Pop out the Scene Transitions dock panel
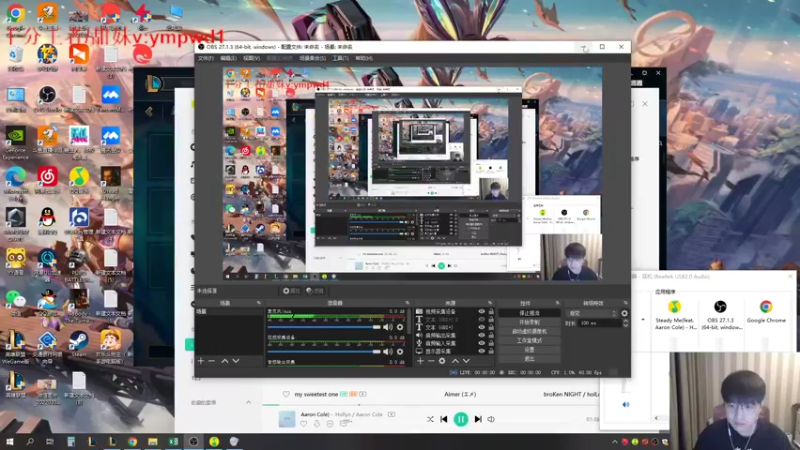The height and width of the screenshot is (450, 800). [x=626, y=303]
